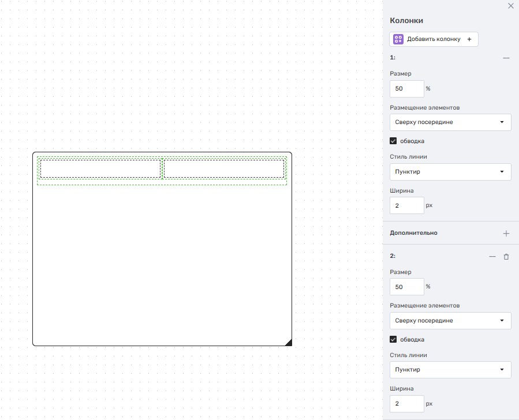Click the Добавить колонку button

(434, 39)
